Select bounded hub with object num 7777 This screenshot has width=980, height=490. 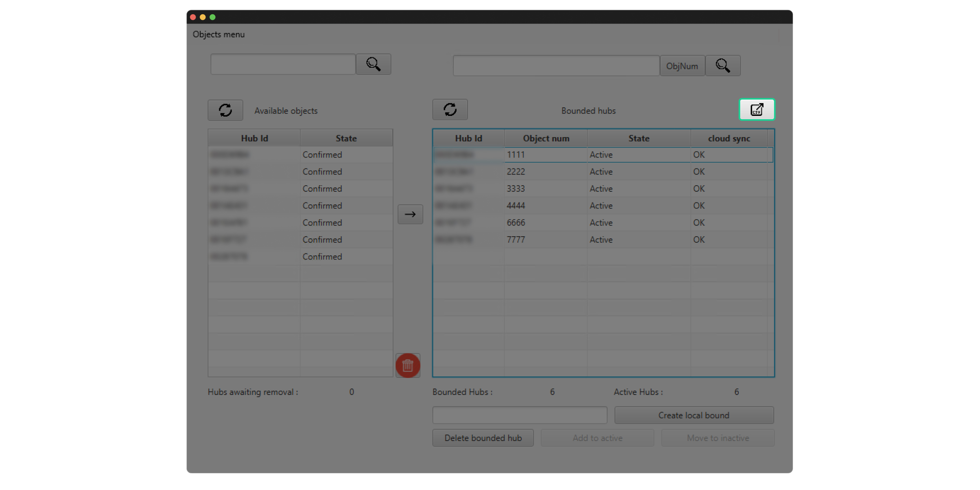point(603,239)
